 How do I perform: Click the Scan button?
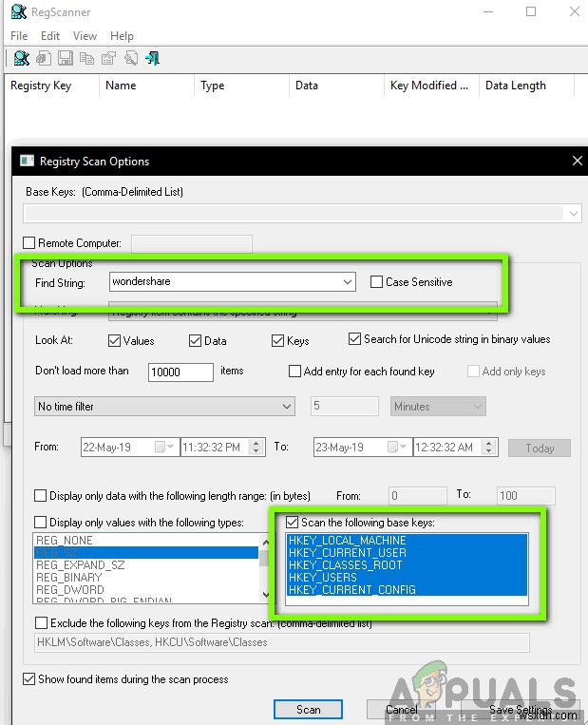coord(309,709)
